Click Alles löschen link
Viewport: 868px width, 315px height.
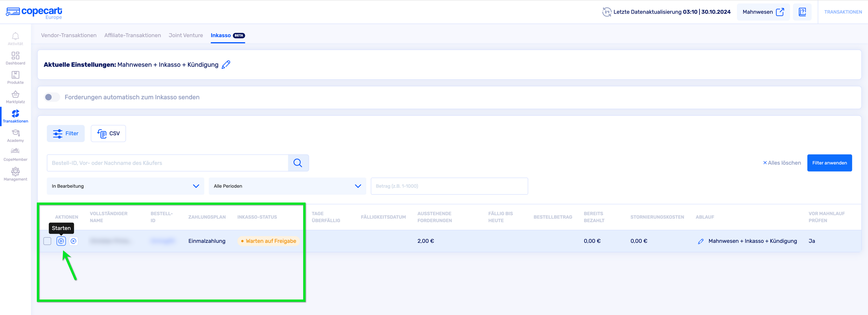click(782, 163)
